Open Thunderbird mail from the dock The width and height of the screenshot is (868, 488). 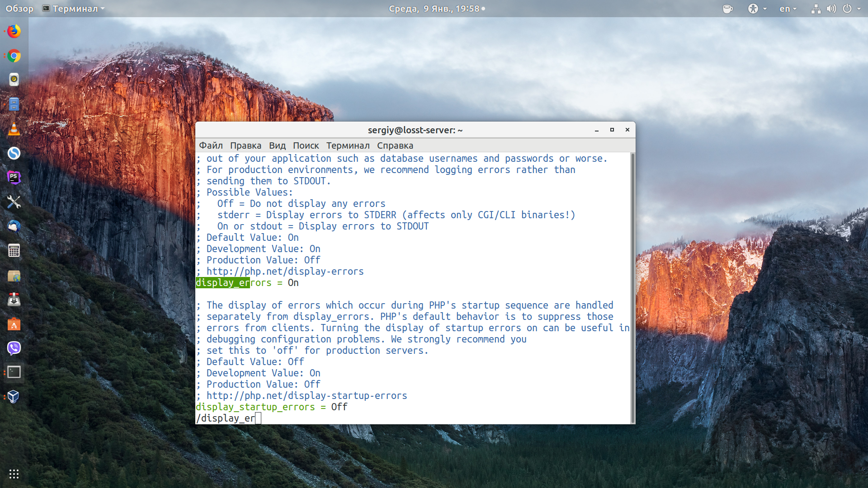[14, 226]
